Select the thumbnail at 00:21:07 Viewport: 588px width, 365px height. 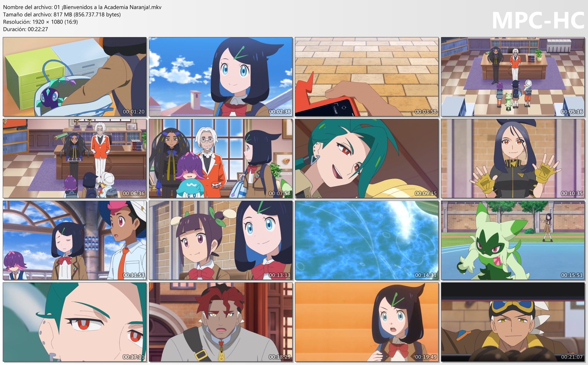pyautogui.click(x=513, y=322)
